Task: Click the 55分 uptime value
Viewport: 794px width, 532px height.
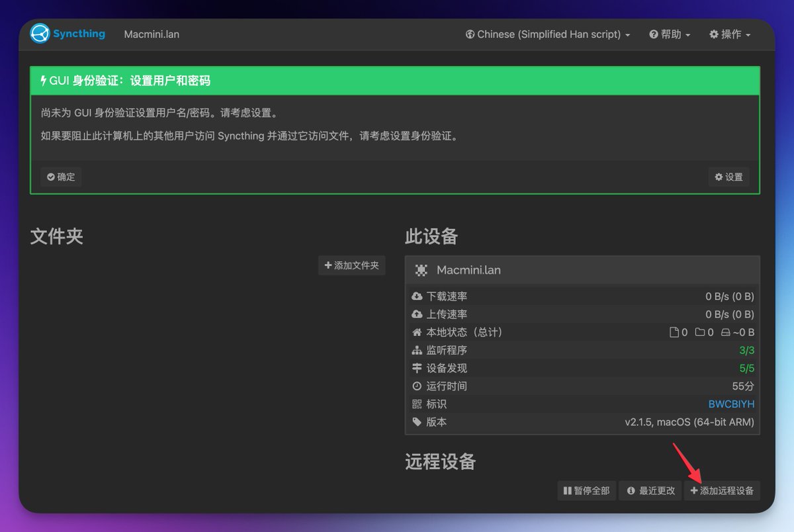Action: coord(743,386)
